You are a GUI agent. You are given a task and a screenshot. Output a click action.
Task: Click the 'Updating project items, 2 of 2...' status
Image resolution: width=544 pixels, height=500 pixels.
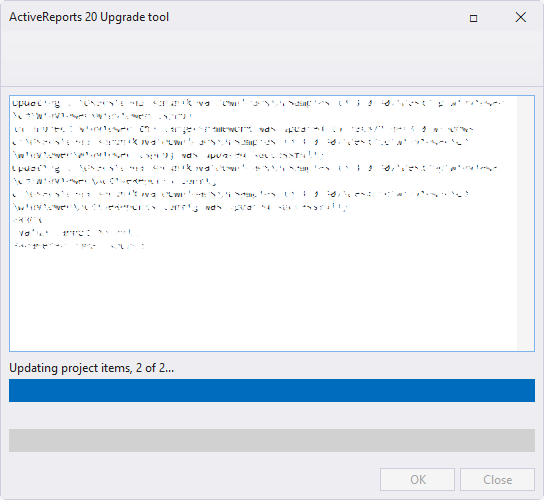click(x=92, y=368)
